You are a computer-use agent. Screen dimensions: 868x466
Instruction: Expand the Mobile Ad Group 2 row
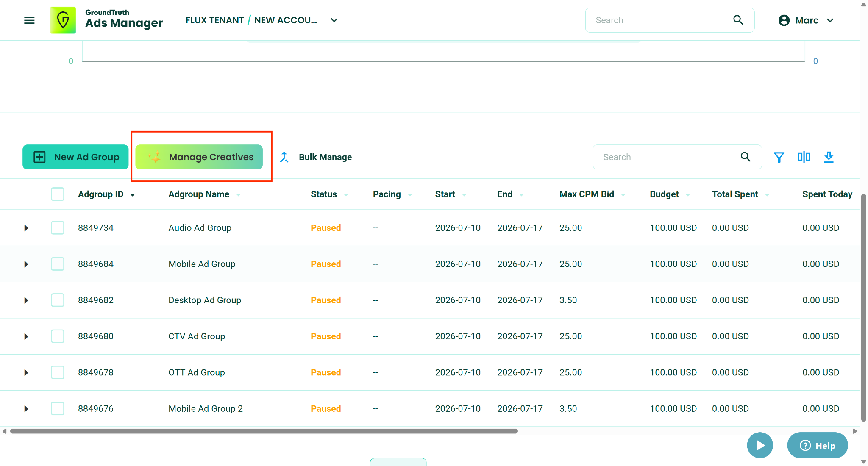(26, 408)
